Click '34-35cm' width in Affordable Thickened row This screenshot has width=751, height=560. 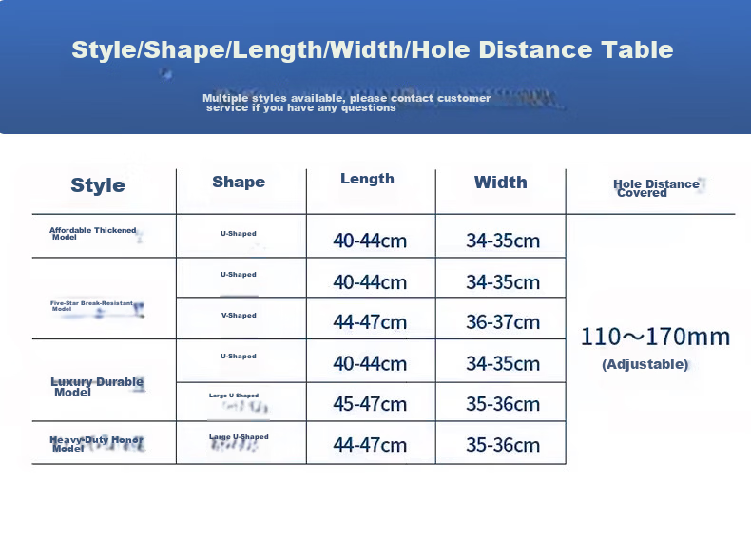point(503,241)
